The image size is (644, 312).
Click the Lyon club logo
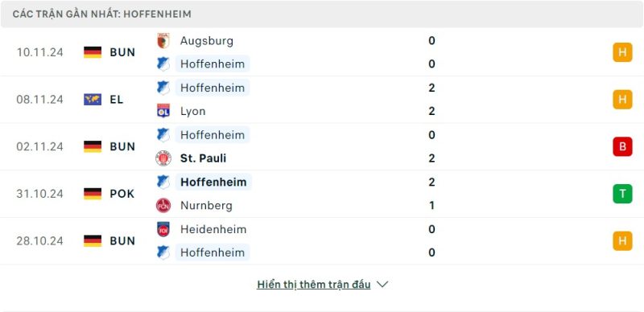click(163, 111)
